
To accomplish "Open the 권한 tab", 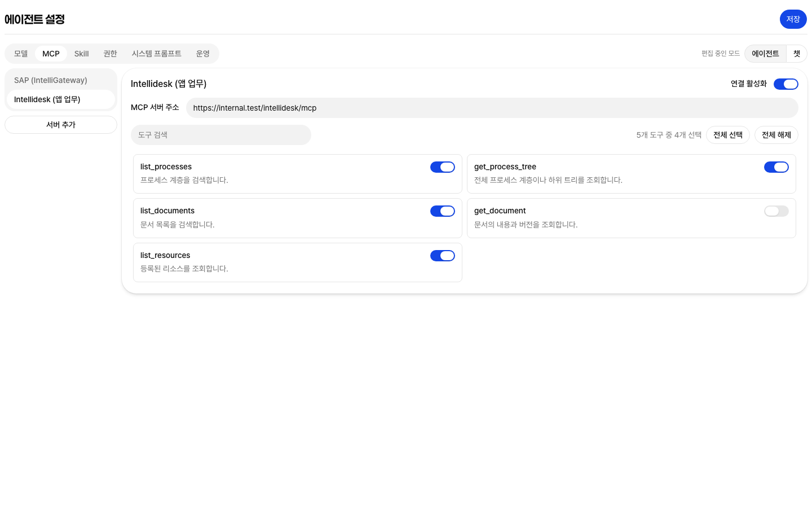I will click(x=110, y=54).
